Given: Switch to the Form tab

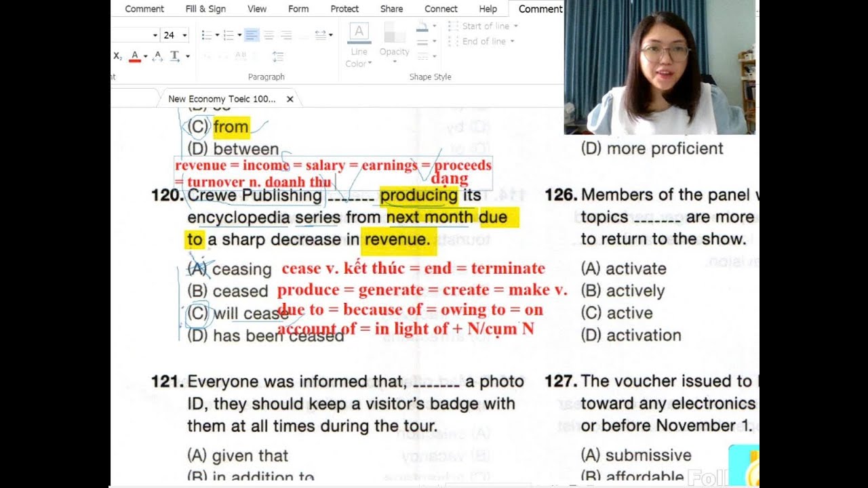Looking at the screenshot, I should pyautogui.click(x=298, y=9).
